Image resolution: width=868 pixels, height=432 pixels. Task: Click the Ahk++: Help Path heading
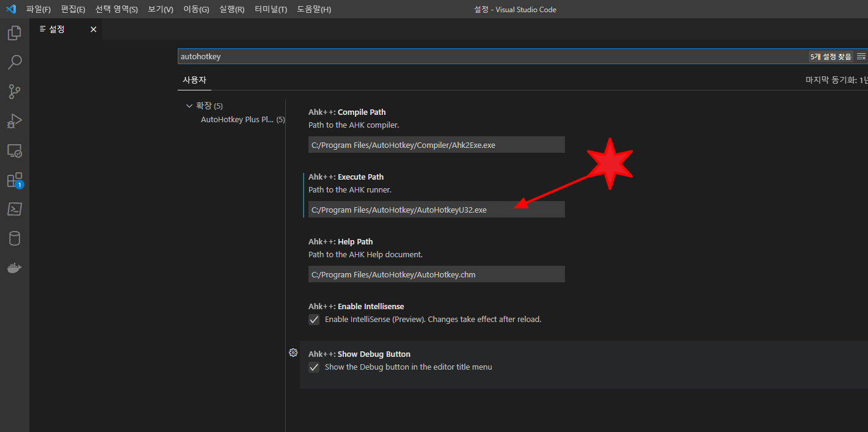pyautogui.click(x=341, y=242)
